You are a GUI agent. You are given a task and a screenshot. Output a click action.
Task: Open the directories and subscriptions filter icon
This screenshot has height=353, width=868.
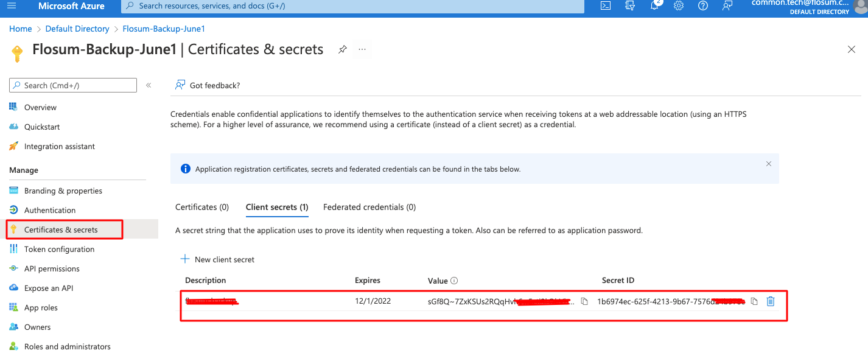631,6
